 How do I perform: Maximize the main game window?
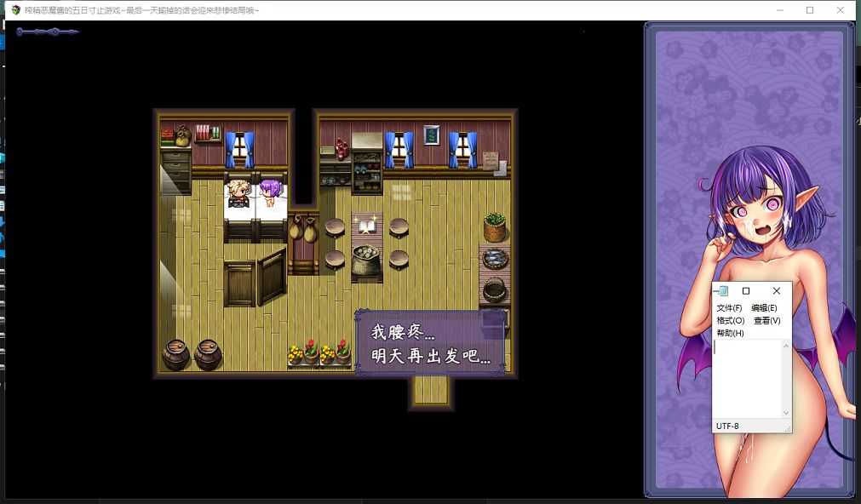pyautogui.click(x=809, y=10)
